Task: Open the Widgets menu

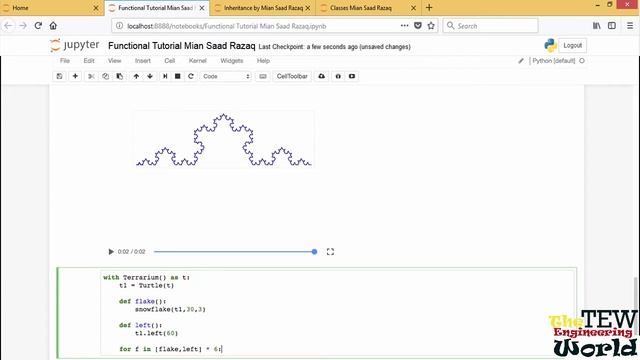Action: click(232, 61)
